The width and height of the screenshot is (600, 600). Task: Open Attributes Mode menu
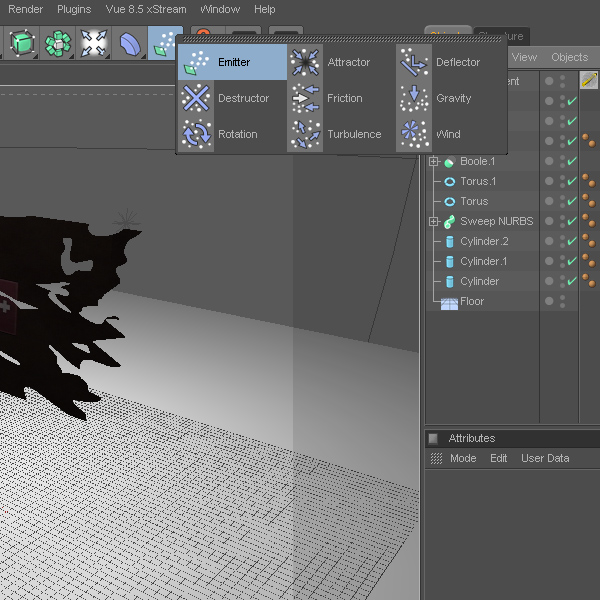[x=463, y=458]
